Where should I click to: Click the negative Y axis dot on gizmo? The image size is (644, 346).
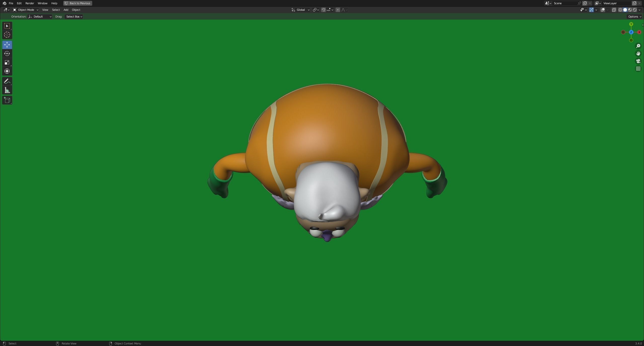[631, 40]
